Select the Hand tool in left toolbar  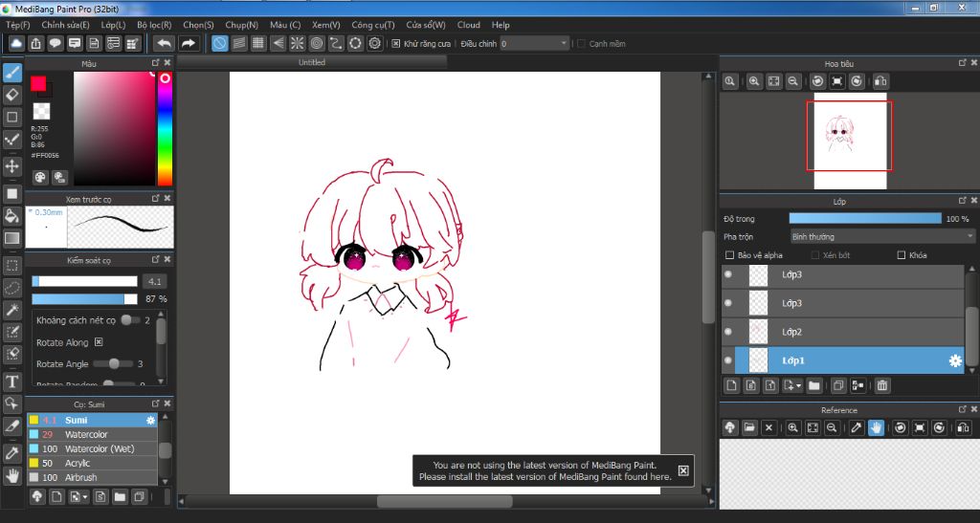[x=11, y=475]
